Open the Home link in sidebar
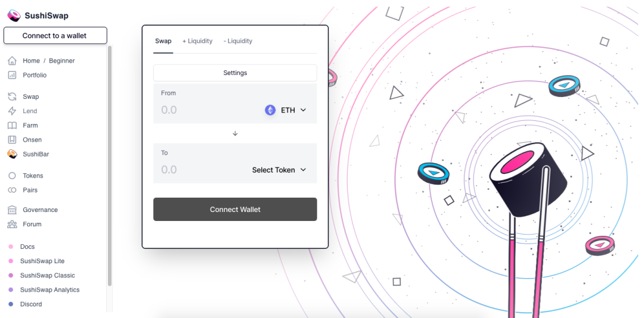The width and height of the screenshot is (644, 318). click(x=31, y=61)
